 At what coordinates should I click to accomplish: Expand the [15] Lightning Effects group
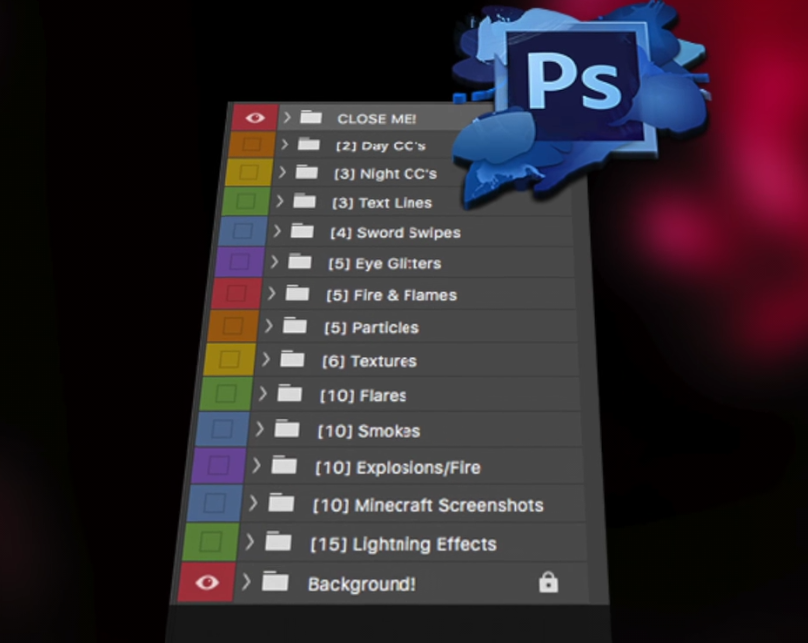250,542
